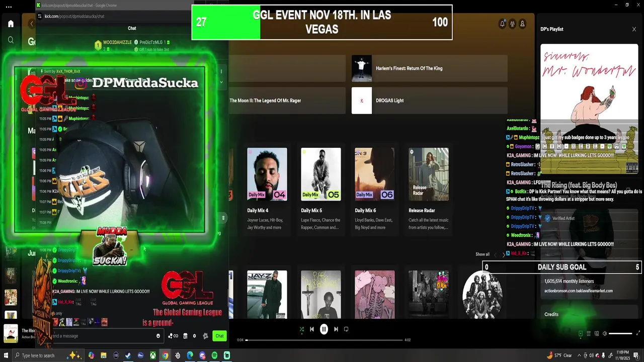Send message with green Chat button
Viewport: 644px width, 362px height.
[219, 336]
